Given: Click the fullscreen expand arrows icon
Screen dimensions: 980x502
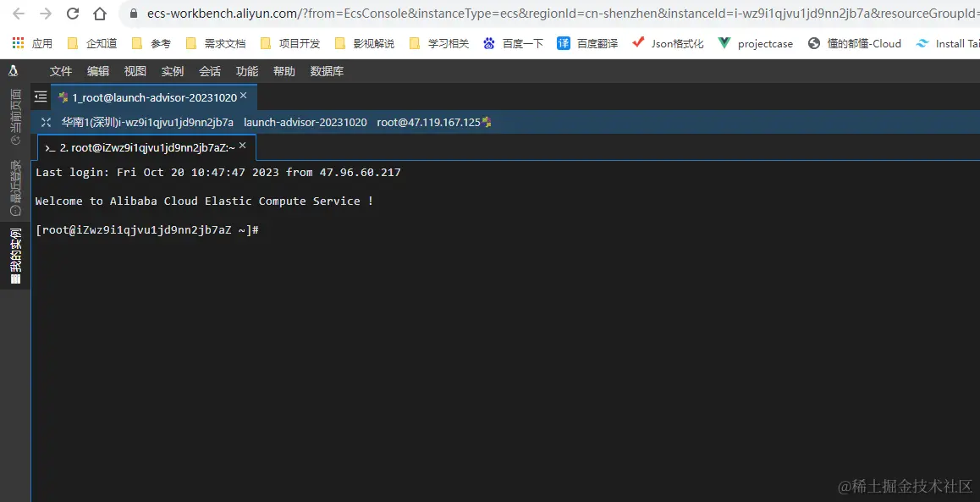Looking at the screenshot, I should click(x=46, y=123).
